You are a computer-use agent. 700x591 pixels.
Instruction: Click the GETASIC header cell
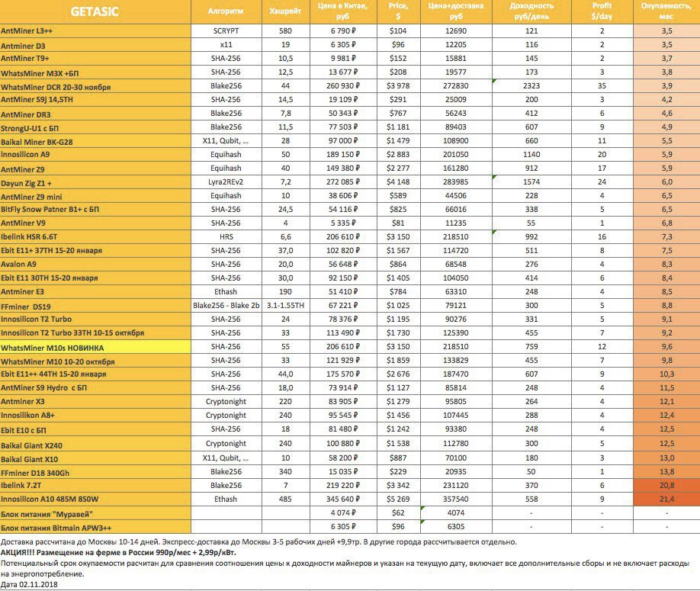(95, 11)
